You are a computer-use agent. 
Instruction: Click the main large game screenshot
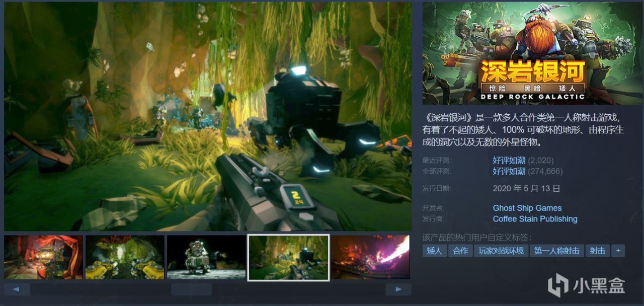pos(208,116)
